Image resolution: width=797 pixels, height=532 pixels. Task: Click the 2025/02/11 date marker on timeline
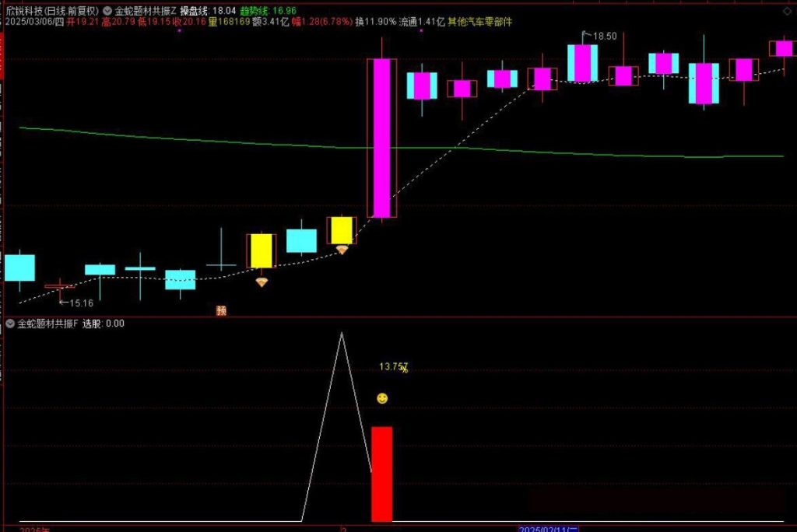[x=549, y=528]
